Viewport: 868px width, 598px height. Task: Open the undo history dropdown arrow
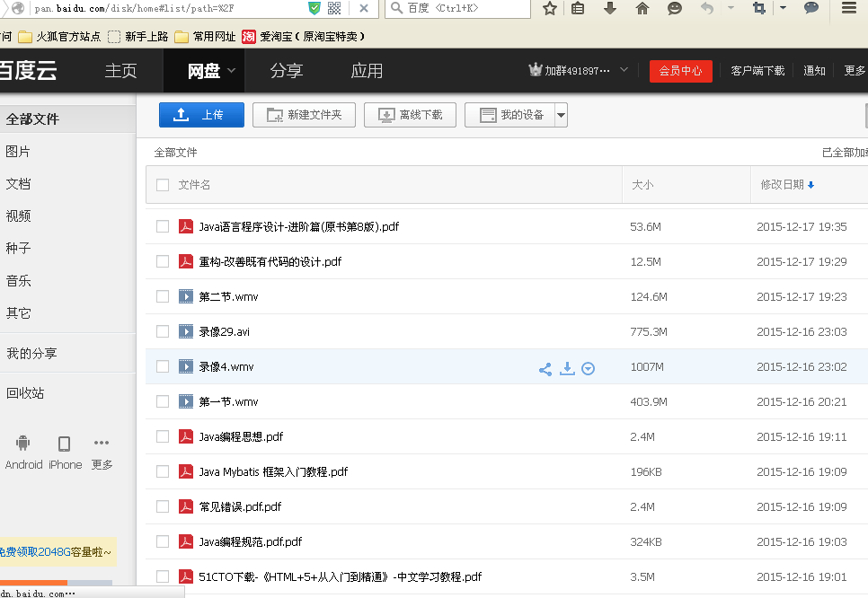pyautogui.click(x=731, y=8)
